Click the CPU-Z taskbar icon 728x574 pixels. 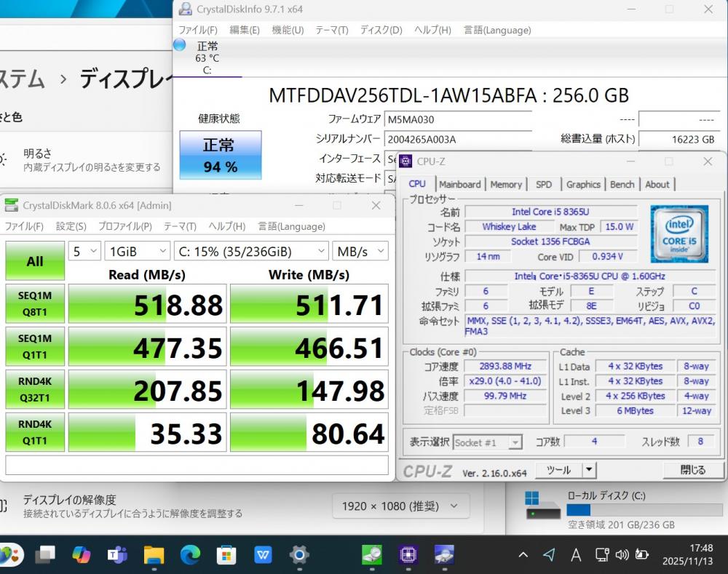coord(408,555)
